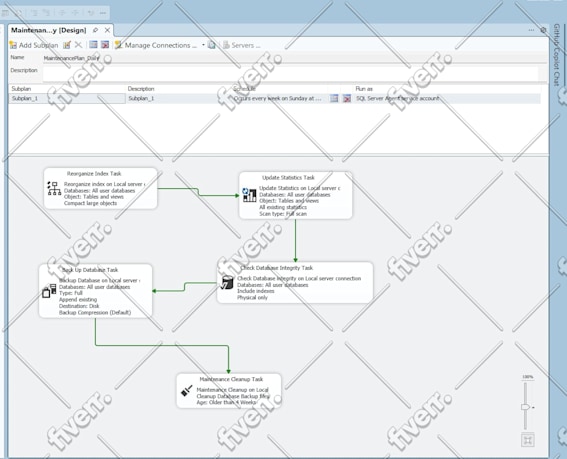Open schedule calendar icon in Subplan_1 row
The image size is (567, 459).
pyautogui.click(x=334, y=98)
